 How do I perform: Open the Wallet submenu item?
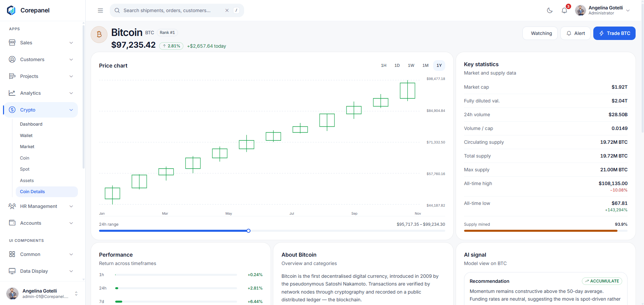(x=26, y=135)
